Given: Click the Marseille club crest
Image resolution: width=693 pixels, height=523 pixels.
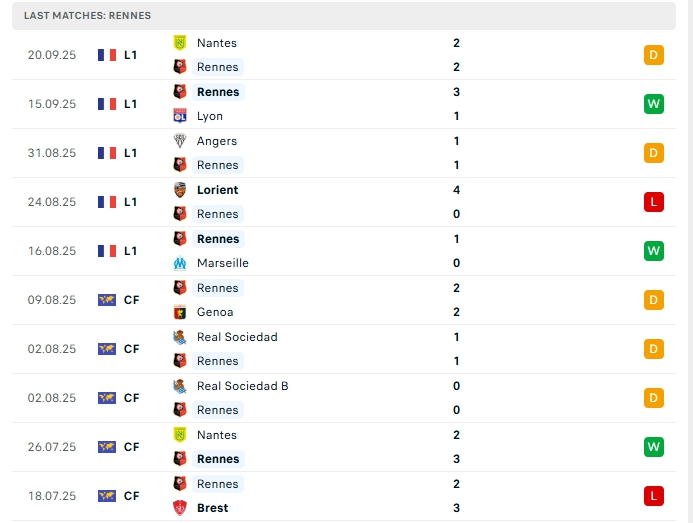Looking at the screenshot, I should (x=180, y=263).
